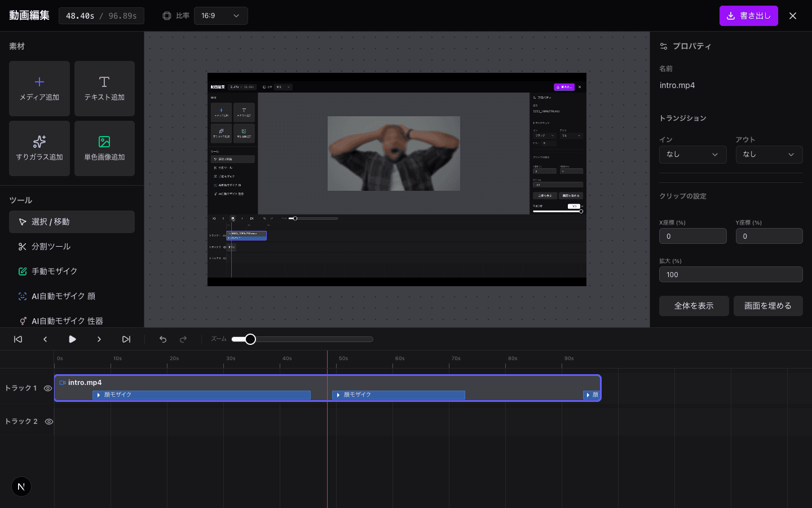Click the ズーム slider handle
The image size is (812, 508).
pyautogui.click(x=250, y=339)
